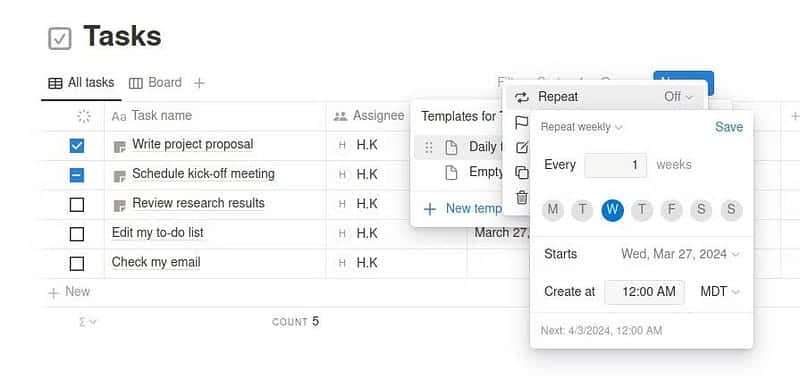This screenshot has height=380, width=800.
Task: Click the trash delete icon in the template menu
Action: click(521, 197)
